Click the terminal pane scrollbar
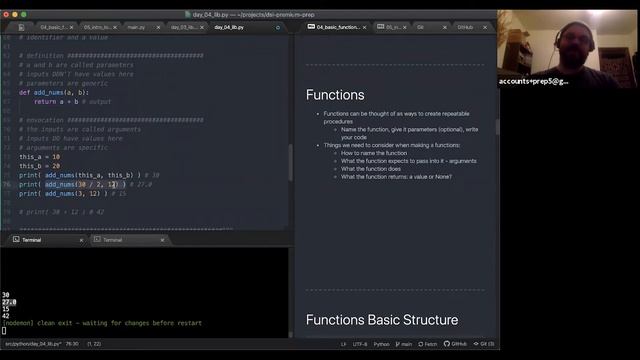The height and width of the screenshot is (360, 640). point(290,334)
